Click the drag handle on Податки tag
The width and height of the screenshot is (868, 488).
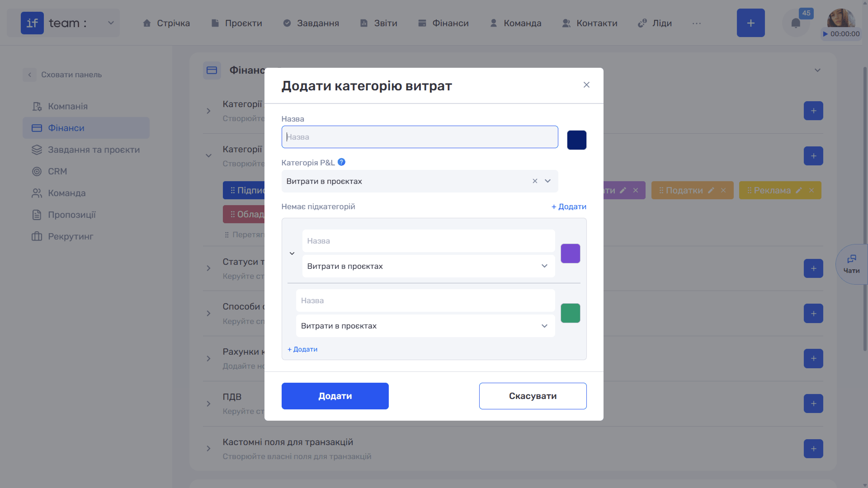[661, 190]
